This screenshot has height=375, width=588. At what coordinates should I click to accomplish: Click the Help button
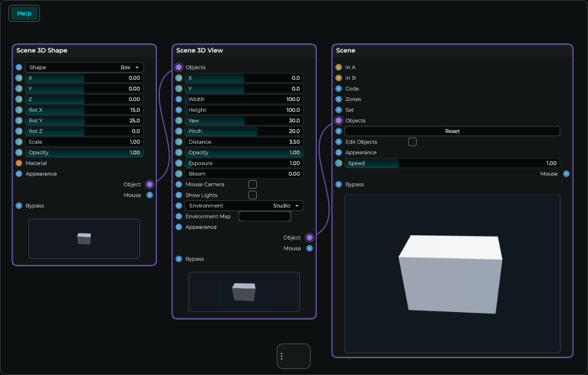pos(24,13)
